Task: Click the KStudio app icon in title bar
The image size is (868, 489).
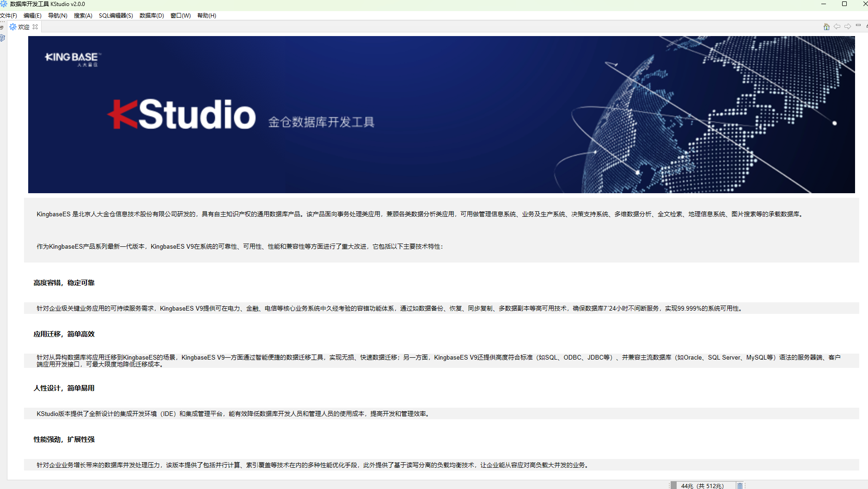Action: 4,4
